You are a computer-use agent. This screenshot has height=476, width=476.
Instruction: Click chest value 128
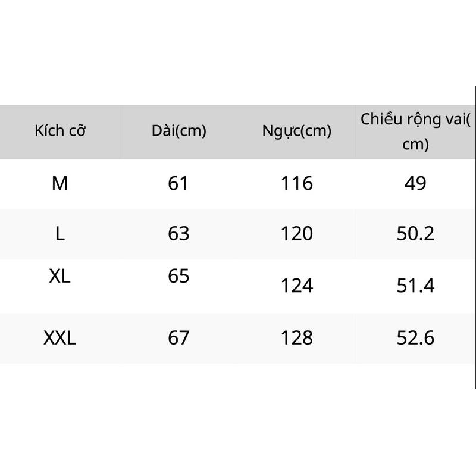pos(297,338)
